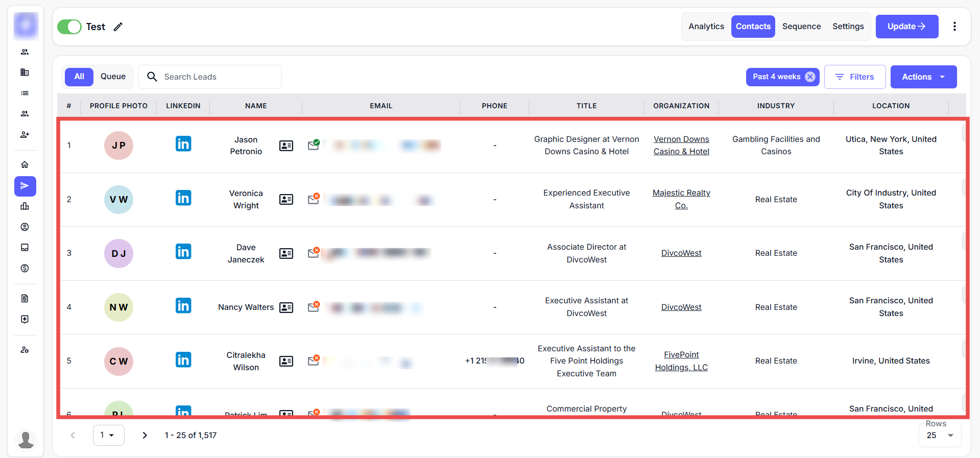Open Veronica Wright's contact card icon
This screenshot has height=458, width=980.
click(x=286, y=200)
